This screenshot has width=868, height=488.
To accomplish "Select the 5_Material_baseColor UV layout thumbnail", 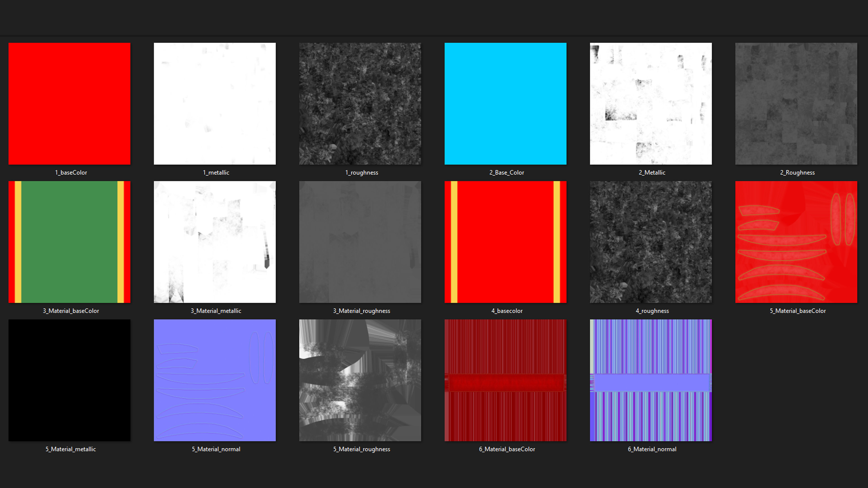I will click(x=796, y=242).
